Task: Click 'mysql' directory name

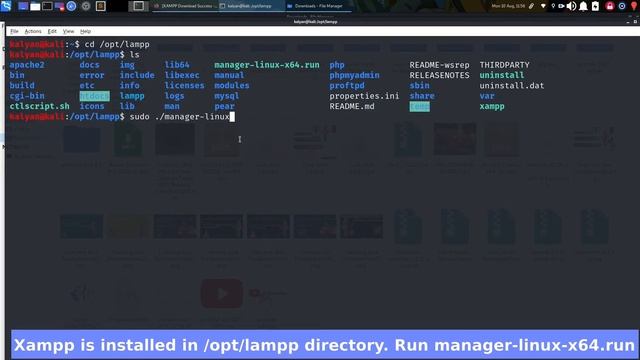Action: pos(227,96)
